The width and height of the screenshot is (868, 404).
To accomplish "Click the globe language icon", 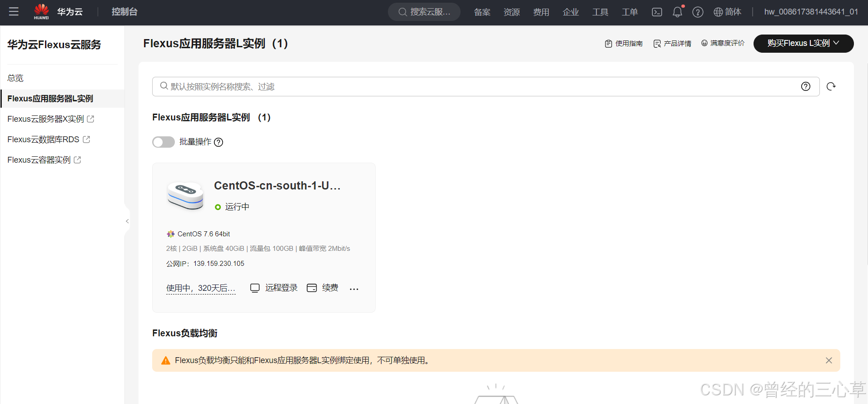I will pyautogui.click(x=718, y=12).
